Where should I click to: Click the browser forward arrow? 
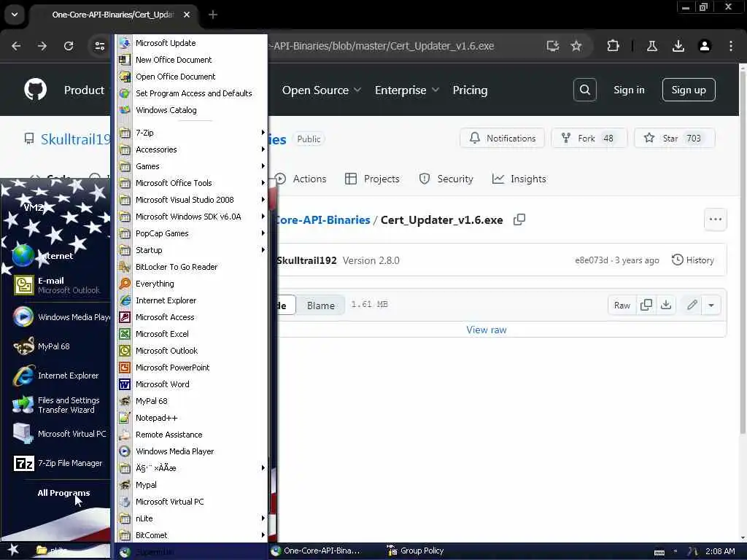point(42,46)
